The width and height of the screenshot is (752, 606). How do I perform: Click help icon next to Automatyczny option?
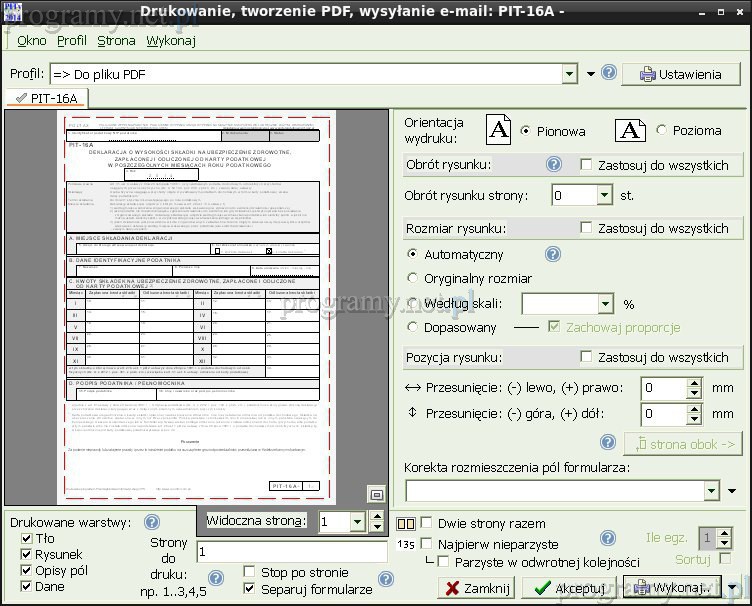pos(552,255)
